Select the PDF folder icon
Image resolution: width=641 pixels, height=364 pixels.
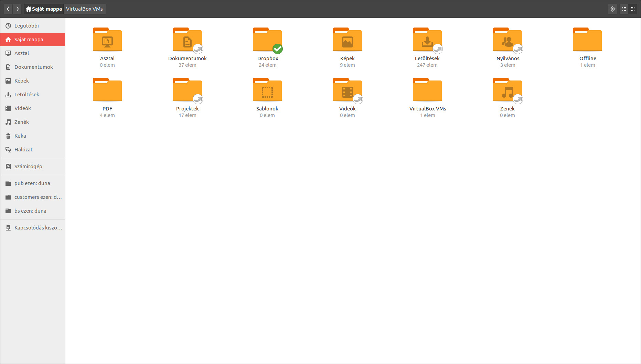[x=107, y=90]
